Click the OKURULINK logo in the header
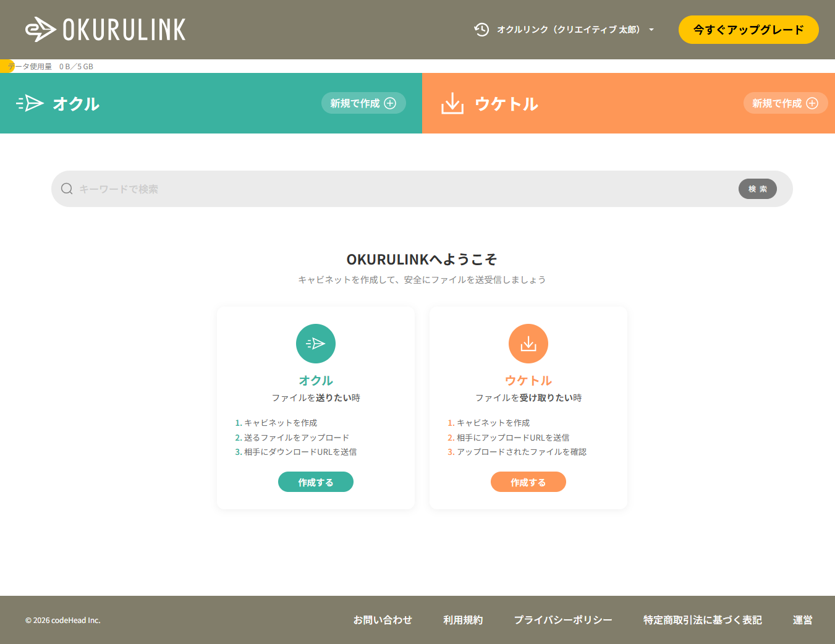 point(105,30)
